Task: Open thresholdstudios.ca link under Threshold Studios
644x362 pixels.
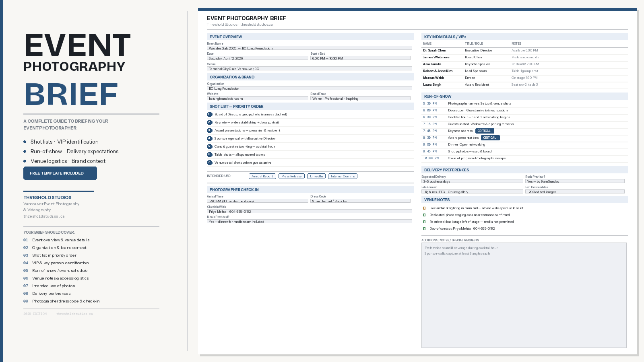Action: [44, 216]
